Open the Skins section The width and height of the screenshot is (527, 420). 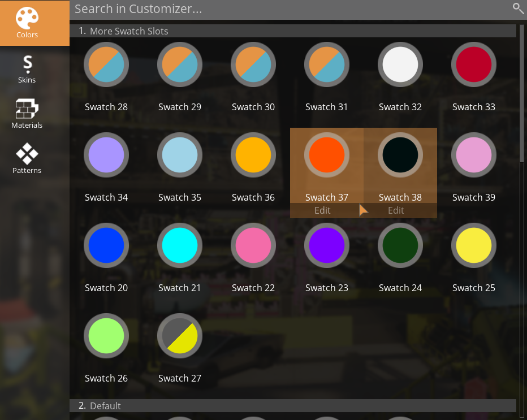pyautogui.click(x=27, y=69)
